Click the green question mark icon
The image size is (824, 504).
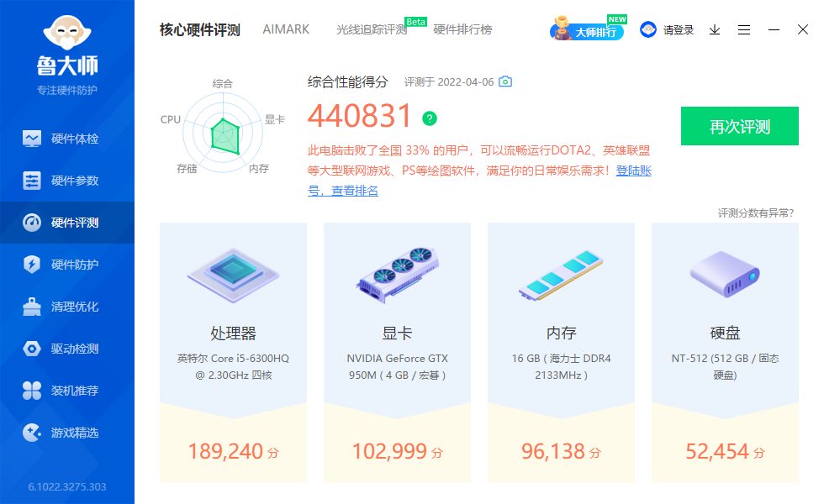coord(430,118)
